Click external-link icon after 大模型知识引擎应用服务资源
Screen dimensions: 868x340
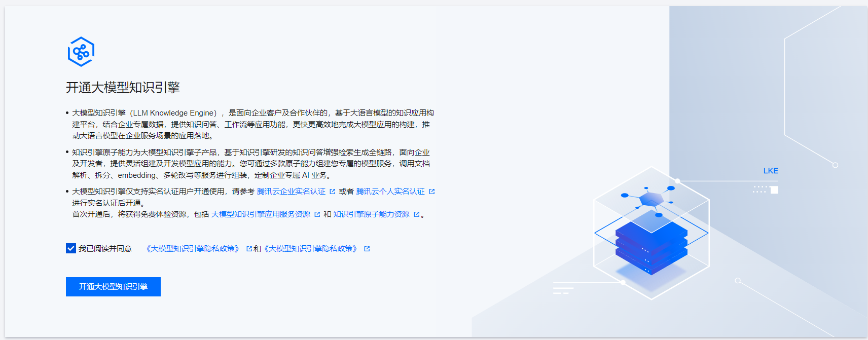tap(317, 214)
